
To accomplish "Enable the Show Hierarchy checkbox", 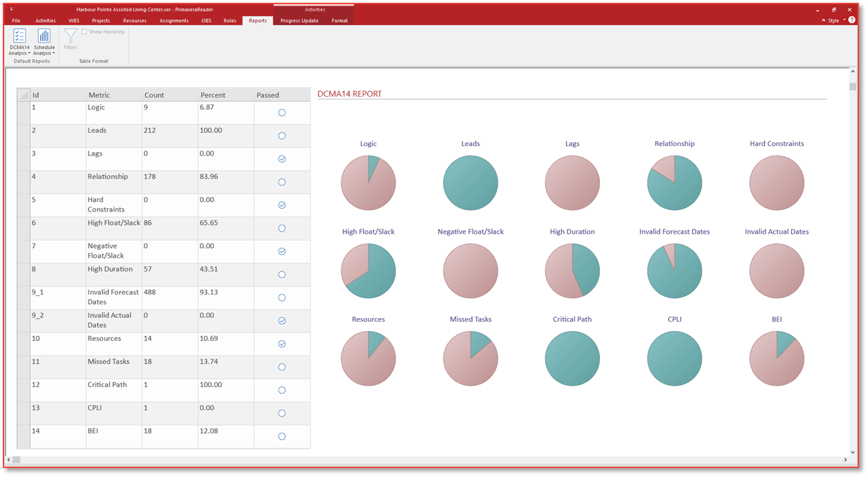I will 84,32.
